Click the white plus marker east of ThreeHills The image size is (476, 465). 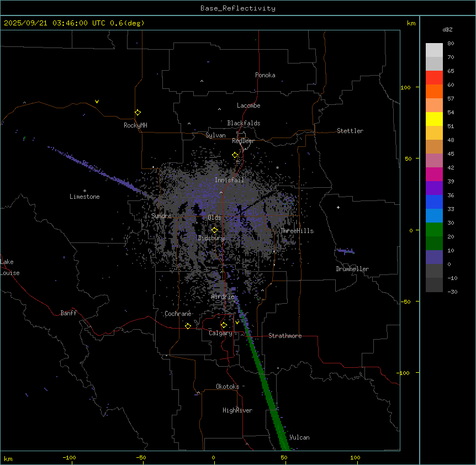(x=338, y=208)
